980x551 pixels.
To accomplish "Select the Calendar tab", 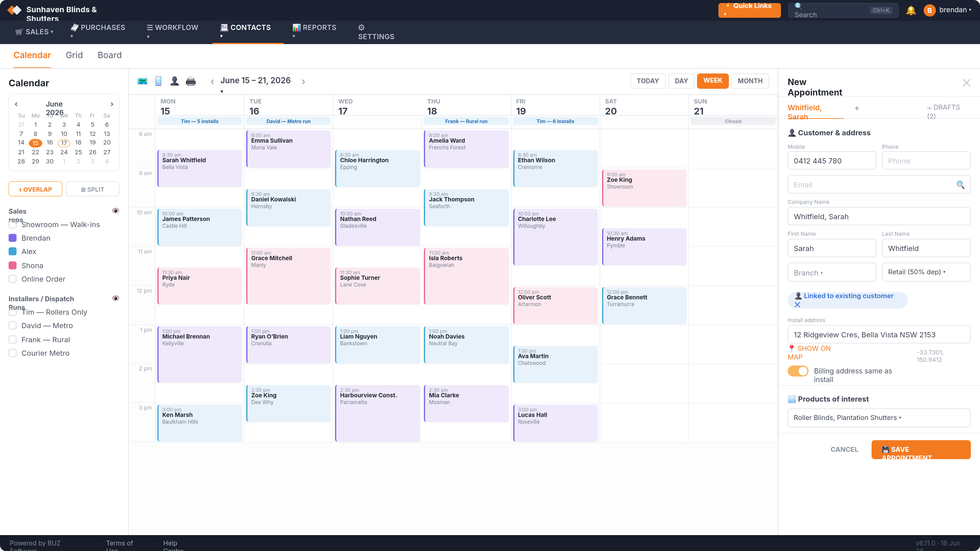I will coord(32,55).
